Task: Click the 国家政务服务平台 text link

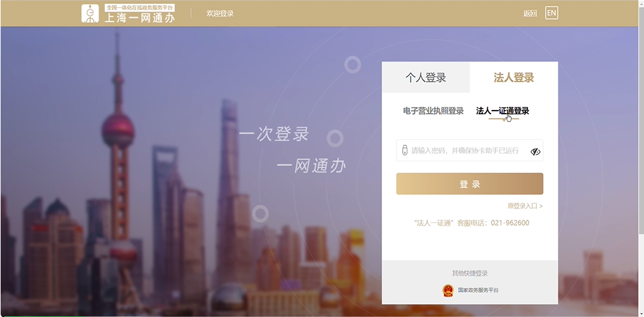Action: pos(478,290)
